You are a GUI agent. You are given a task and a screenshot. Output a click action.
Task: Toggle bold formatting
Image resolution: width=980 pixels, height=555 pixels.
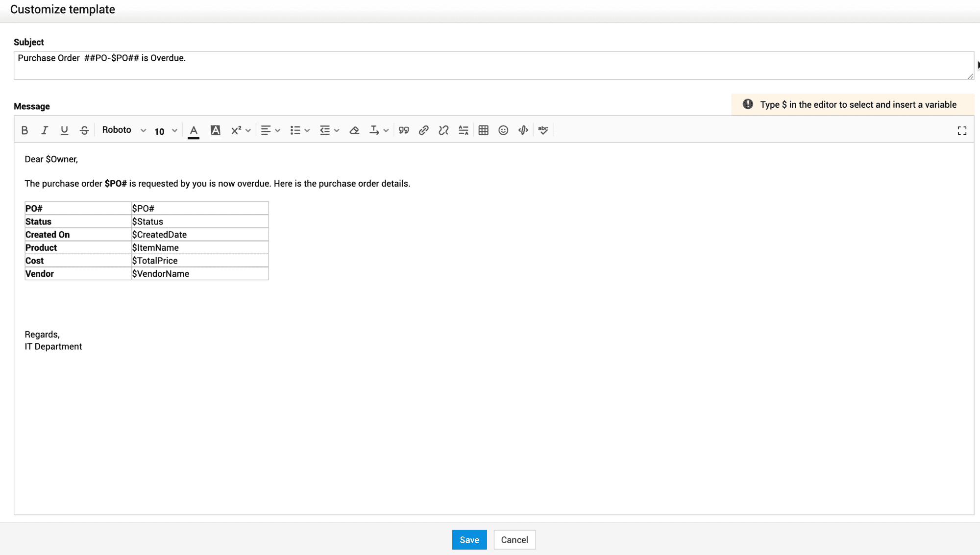click(x=24, y=130)
